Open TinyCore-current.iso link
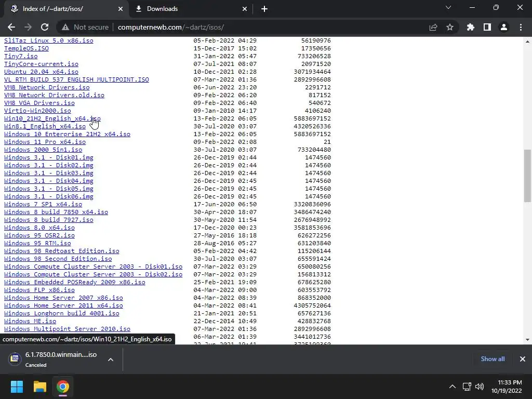Viewport: 532px width, 399px height. 41,64
